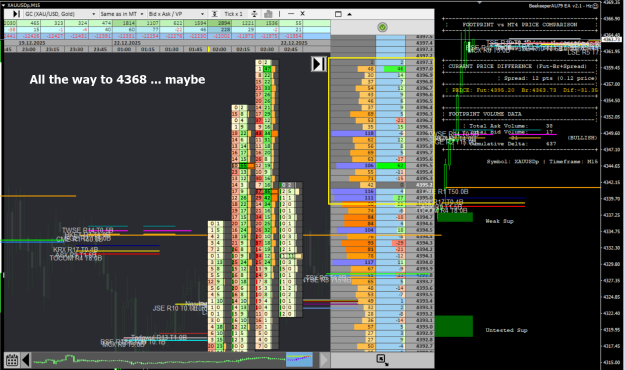
Task: Open the 'Same as in MT' timeframe dropdown
Action: tap(122, 14)
